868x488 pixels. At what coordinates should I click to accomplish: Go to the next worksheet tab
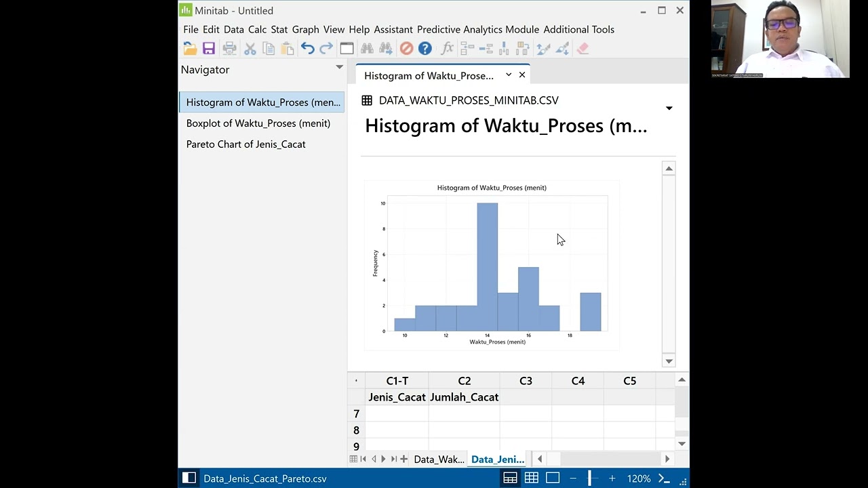coord(383,460)
